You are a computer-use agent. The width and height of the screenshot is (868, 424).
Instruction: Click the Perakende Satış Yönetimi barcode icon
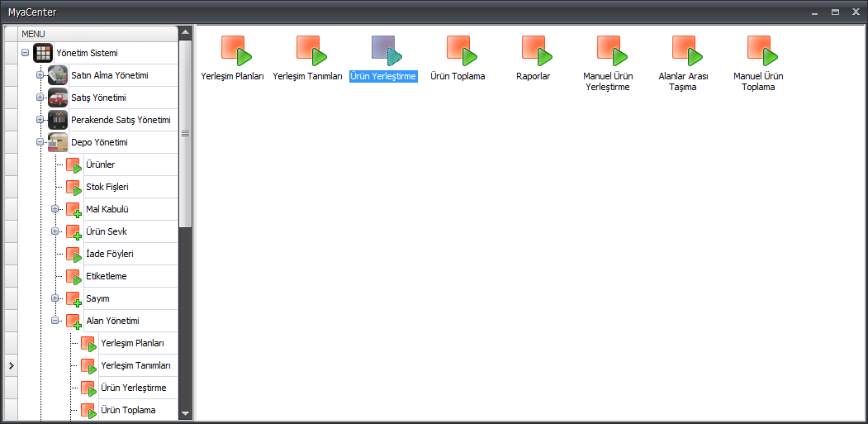58,120
